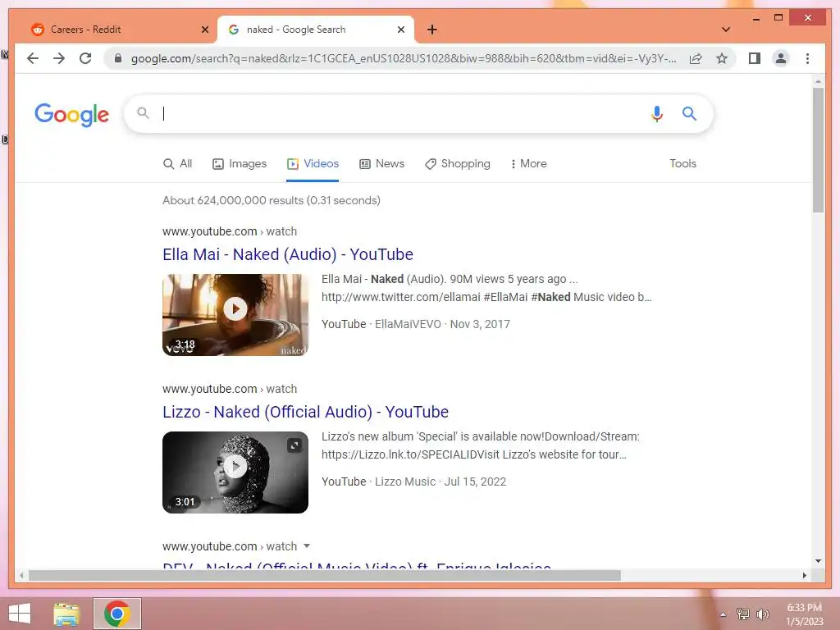This screenshot has width=840, height=630.
Task: Open a new tab with the plus button
Action: 431,30
